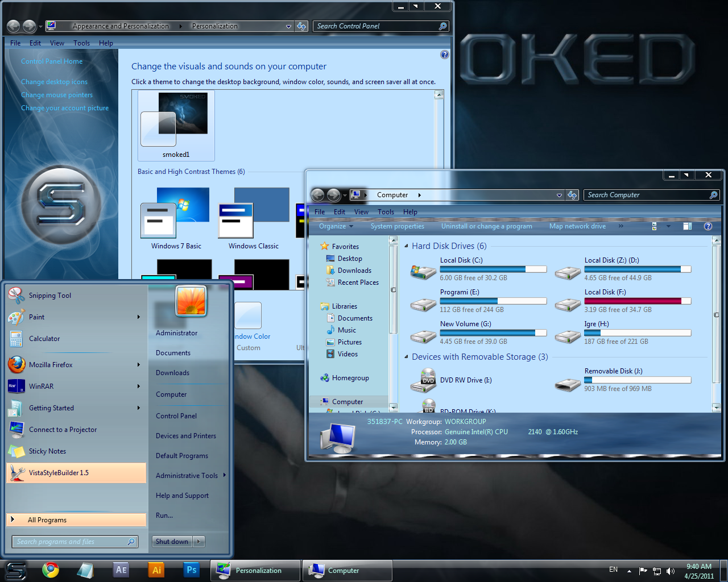This screenshot has width=728, height=582.
Task: Expand Mozilla Firefox jump list arrow
Action: coord(138,365)
